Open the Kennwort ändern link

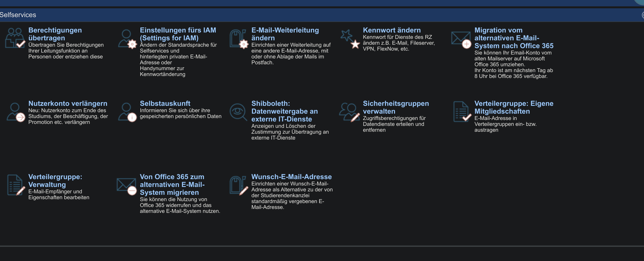392,30
